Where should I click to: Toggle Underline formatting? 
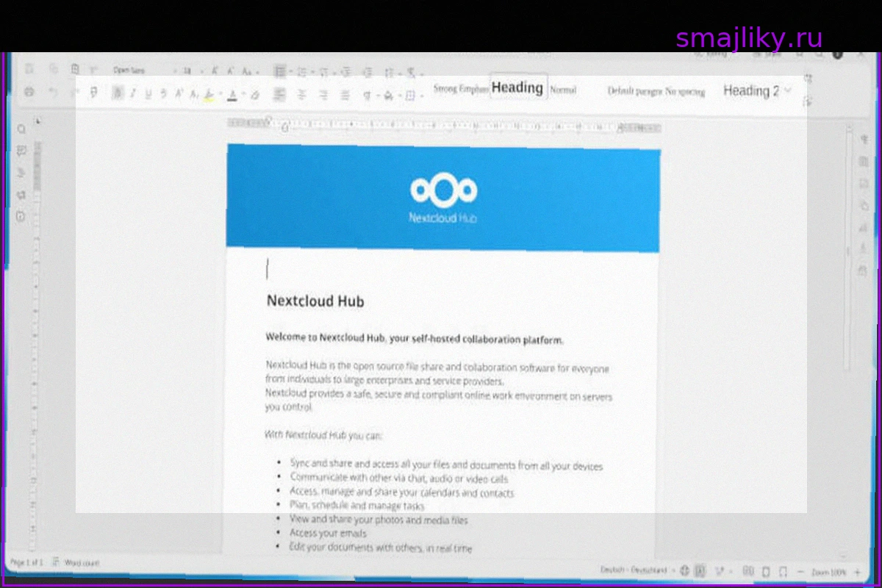pyautogui.click(x=148, y=93)
